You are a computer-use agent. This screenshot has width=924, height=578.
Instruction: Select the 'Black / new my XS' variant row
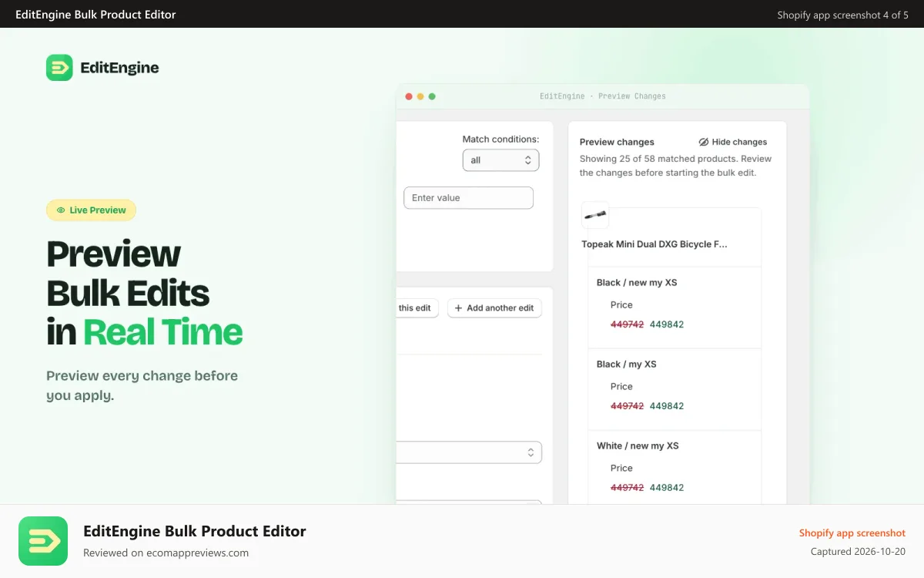tap(675, 307)
